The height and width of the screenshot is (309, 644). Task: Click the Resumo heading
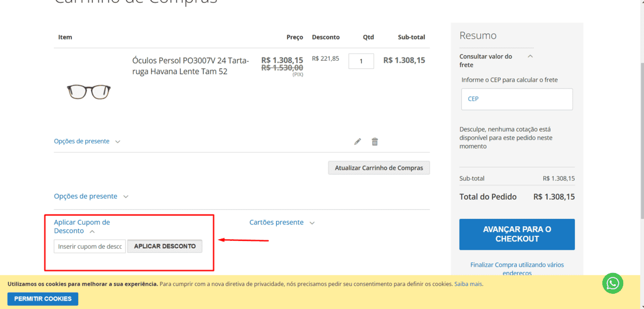click(478, 35)
